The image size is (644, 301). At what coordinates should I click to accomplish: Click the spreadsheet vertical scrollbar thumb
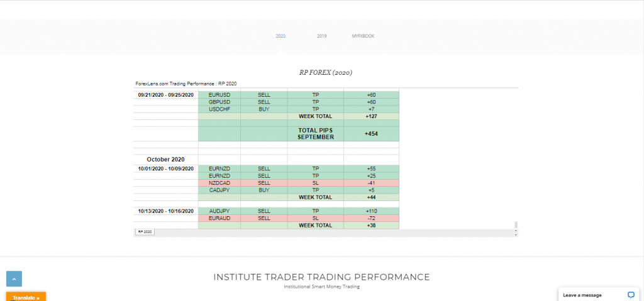coord(516,224)
